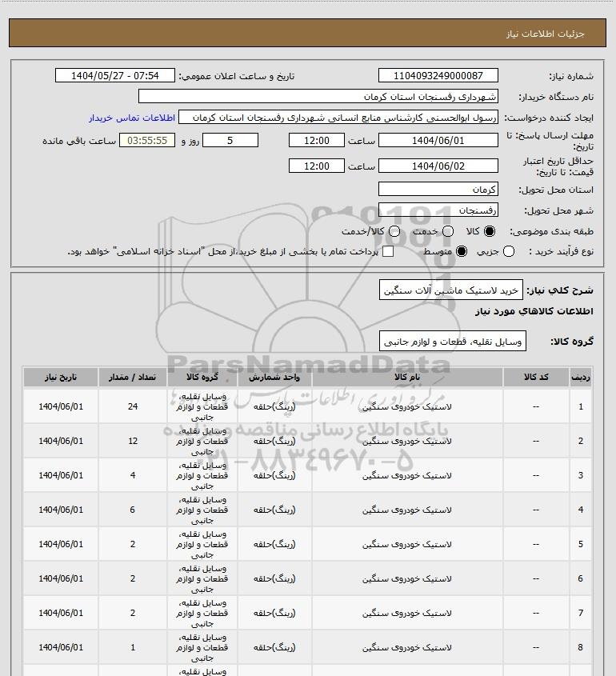The width and height of the screenshot is (616, 676).
Task: Choose the جزیی purchase type radio
Action: pos(509,251)
